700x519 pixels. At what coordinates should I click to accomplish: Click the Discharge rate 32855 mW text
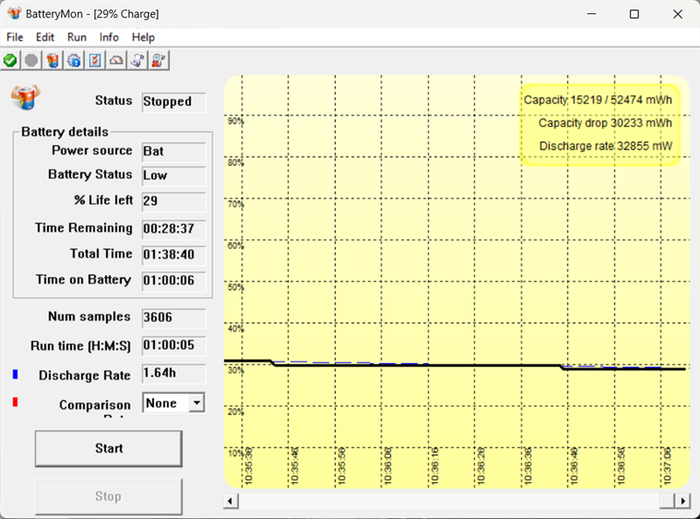coord(605,146)
